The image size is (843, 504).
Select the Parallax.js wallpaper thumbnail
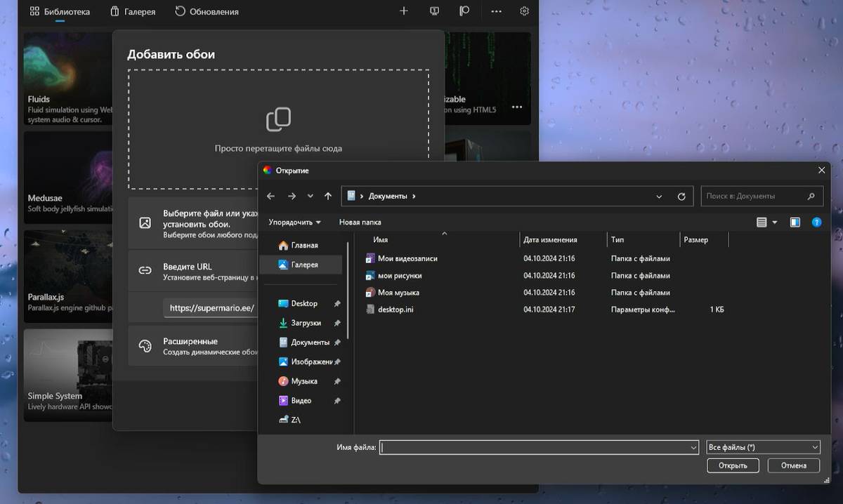tap(68, 277)
